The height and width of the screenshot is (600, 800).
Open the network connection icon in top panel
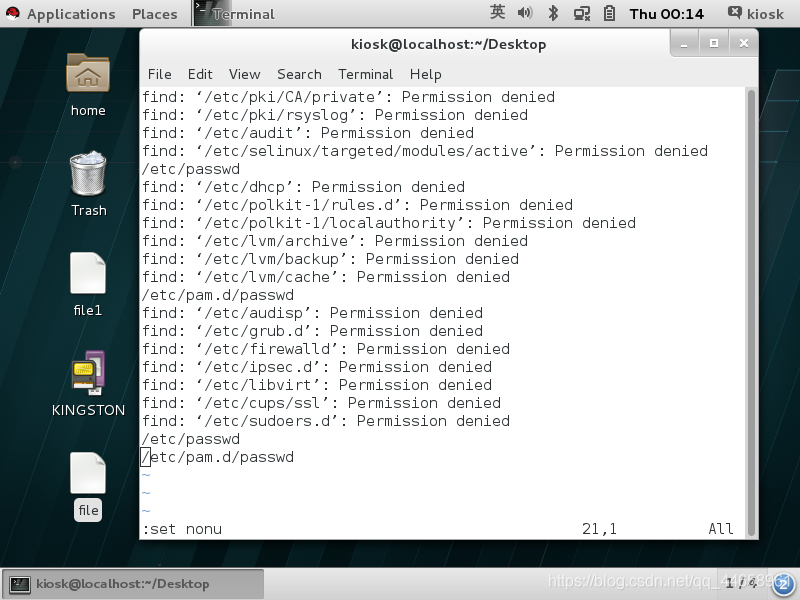[x=582, y=13]
